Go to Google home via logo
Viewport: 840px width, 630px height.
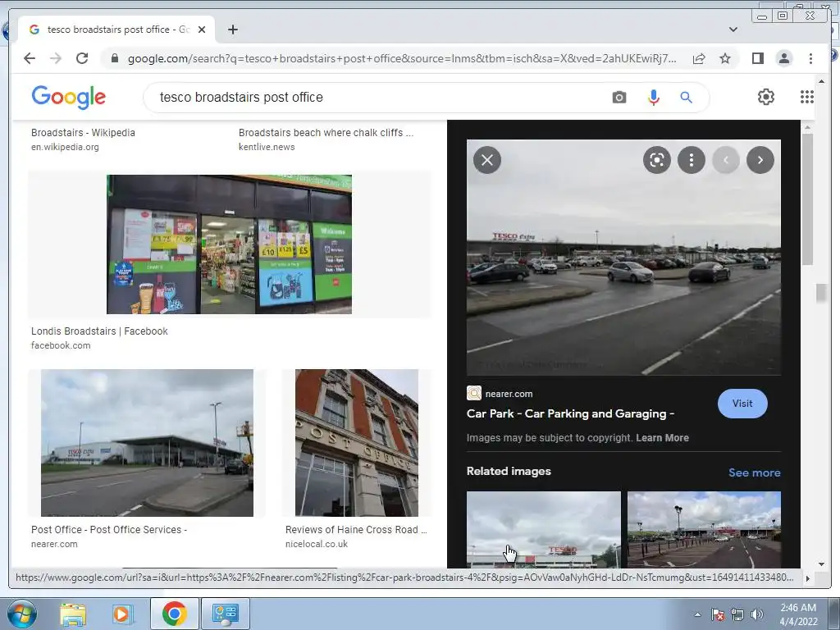pos(69,97)
